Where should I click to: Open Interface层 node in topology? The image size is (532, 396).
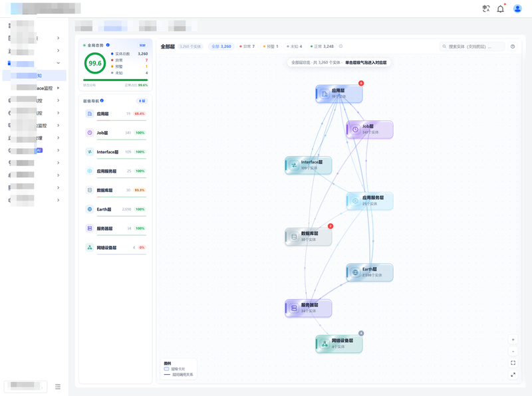tap(309, 165)
